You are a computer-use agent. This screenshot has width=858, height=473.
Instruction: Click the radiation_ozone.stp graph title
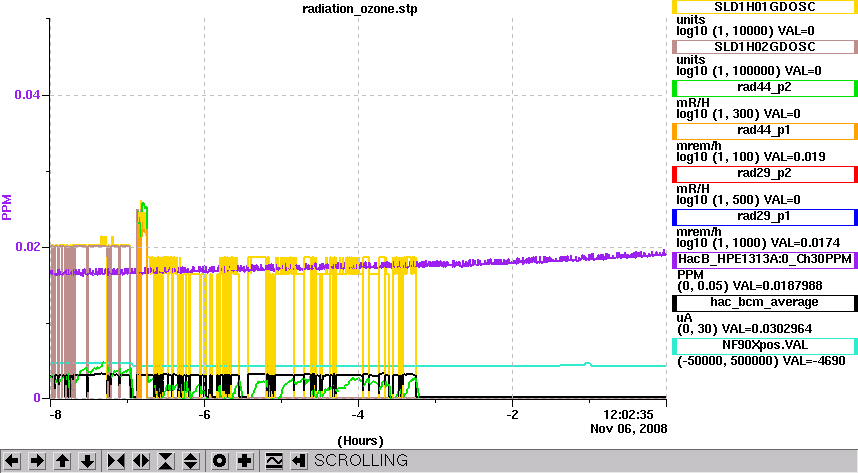click(360, 9)
